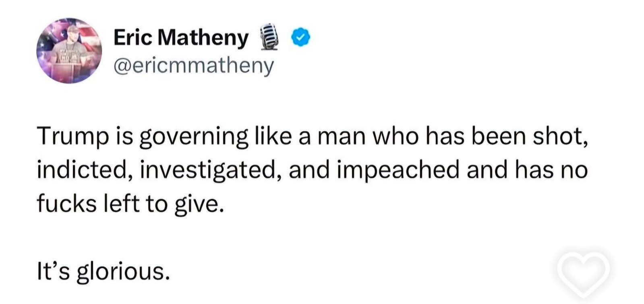
Task: Visit the @ericmmatheny handle link
Action: click(194, 66)
